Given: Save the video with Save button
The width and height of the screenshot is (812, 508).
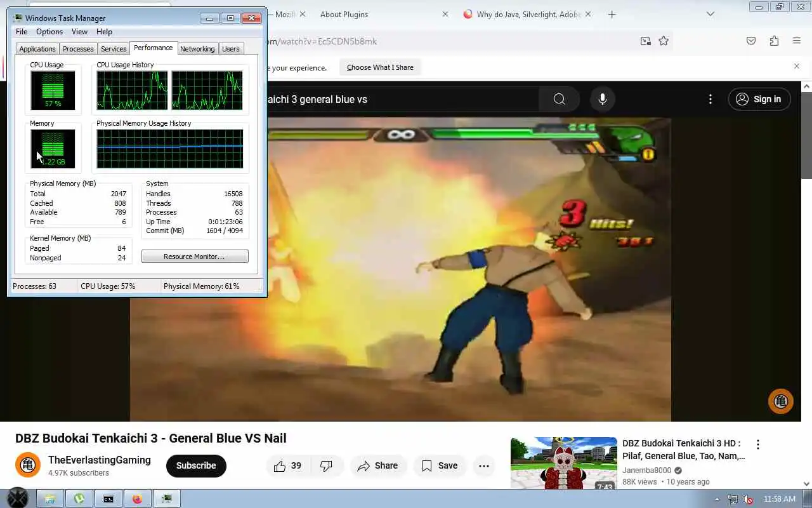Looking at the screenshot, I should click(440, 465).
